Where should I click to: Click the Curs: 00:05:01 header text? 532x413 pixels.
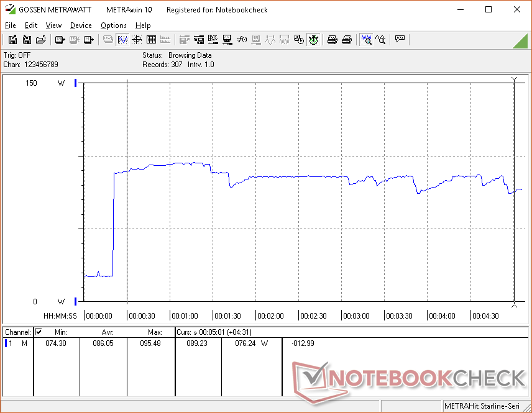214,332
